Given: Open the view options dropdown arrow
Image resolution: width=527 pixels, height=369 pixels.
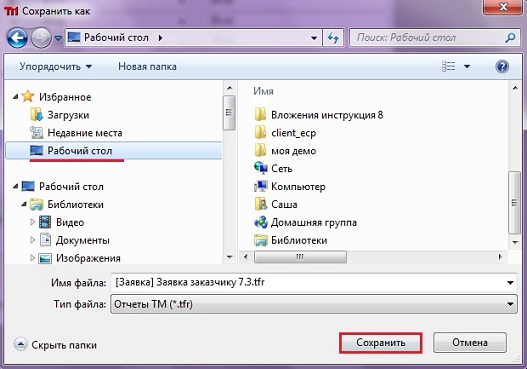Looking at the screenshot, I should [x=467, y=67].
